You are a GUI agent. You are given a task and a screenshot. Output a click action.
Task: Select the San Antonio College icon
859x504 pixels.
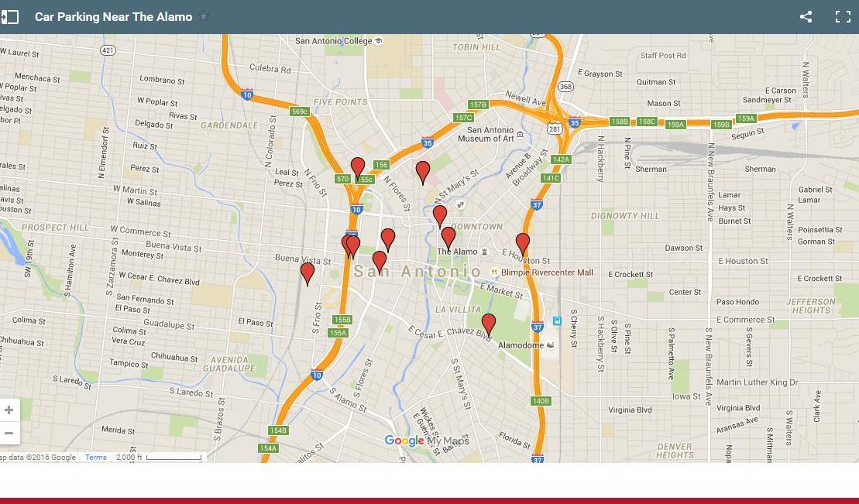[379, 41]
